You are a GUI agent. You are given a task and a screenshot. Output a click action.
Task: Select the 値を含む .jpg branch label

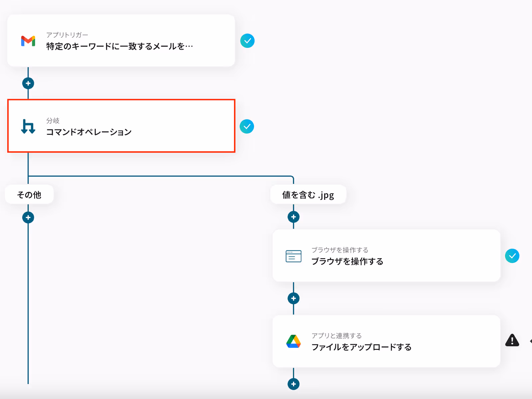[308, 195]
